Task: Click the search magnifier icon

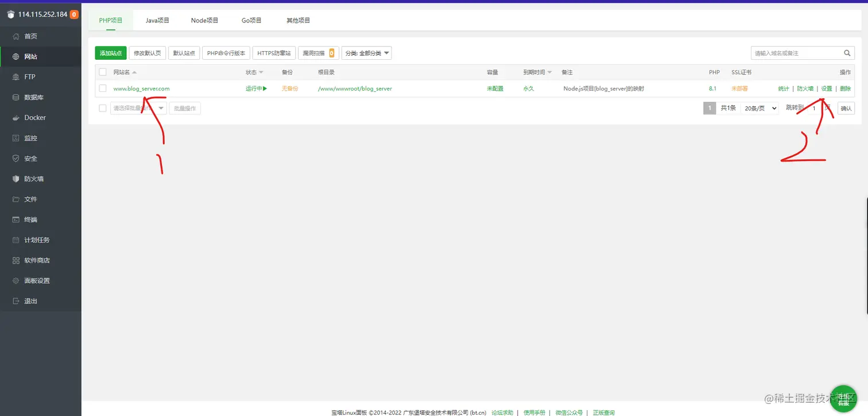Action: pyautogui.click(x=847, y=53)
